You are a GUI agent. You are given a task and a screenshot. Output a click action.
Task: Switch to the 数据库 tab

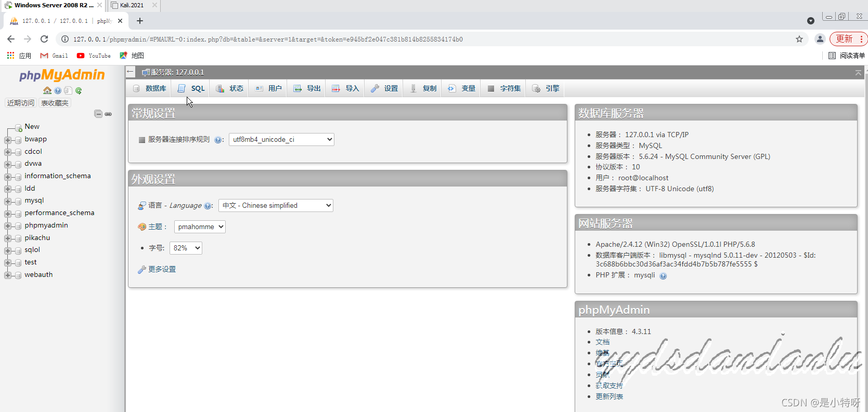pos(149,88)
